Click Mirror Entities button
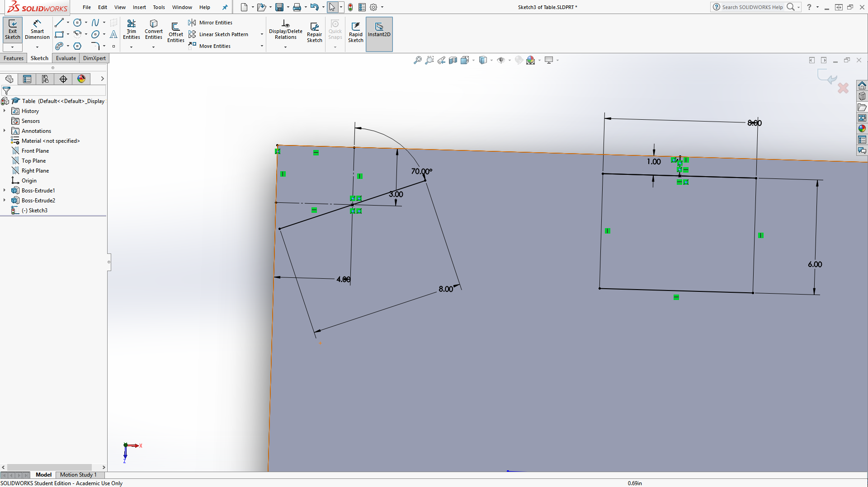The image size is (868, 487). [x=211, y=23]
